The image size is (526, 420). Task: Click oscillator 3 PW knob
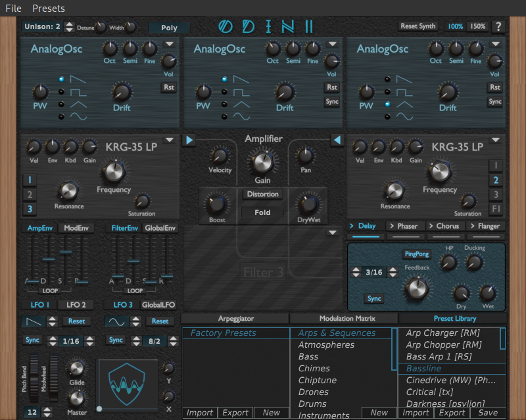pos(366,92)
